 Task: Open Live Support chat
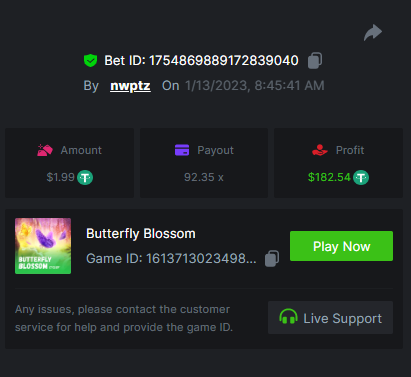point(330,318)
